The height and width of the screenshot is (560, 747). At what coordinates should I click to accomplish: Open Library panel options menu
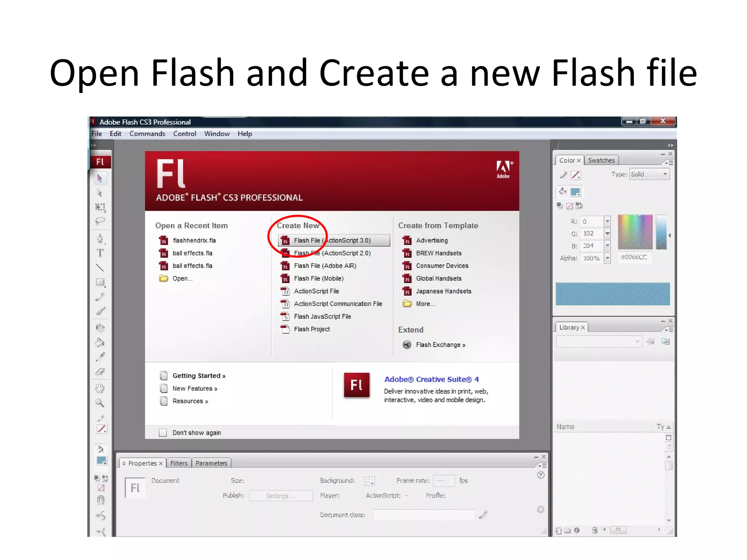click(x=669, y=330)
